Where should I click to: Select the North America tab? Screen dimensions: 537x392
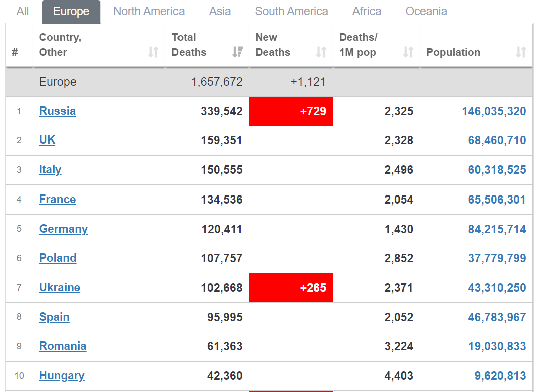pyautogui.click(x=149, y=12)
